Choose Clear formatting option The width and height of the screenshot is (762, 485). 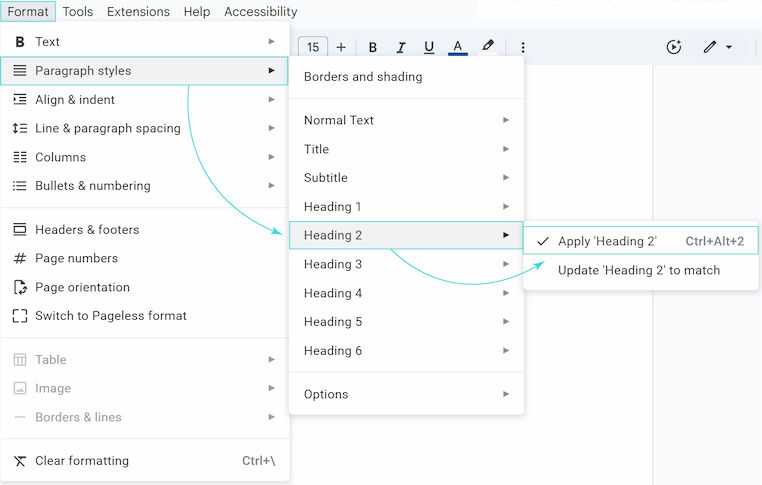145,461
